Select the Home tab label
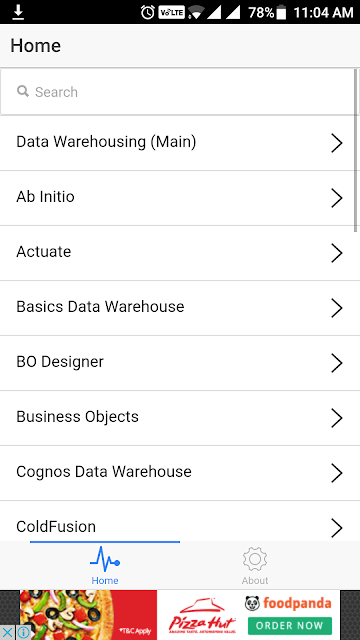This screenshot has width=360, height=640. (105, 580)
